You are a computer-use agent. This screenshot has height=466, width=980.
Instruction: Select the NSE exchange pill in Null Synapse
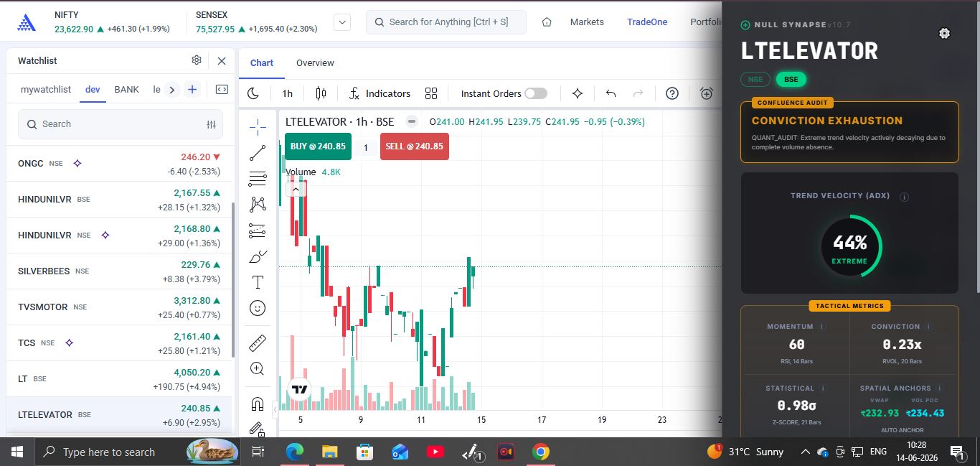coord(755,79)
